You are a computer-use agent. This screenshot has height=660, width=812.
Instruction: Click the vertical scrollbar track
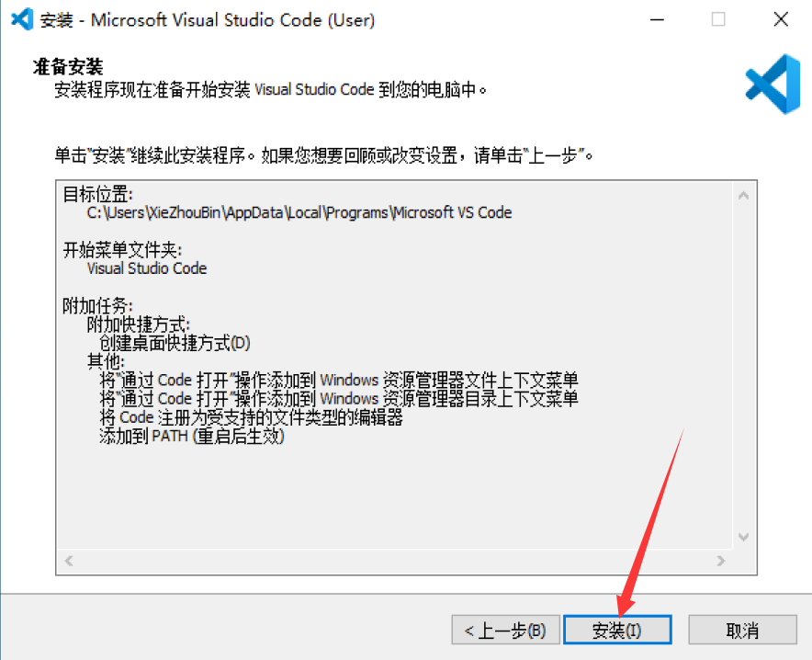pos(743,368)
